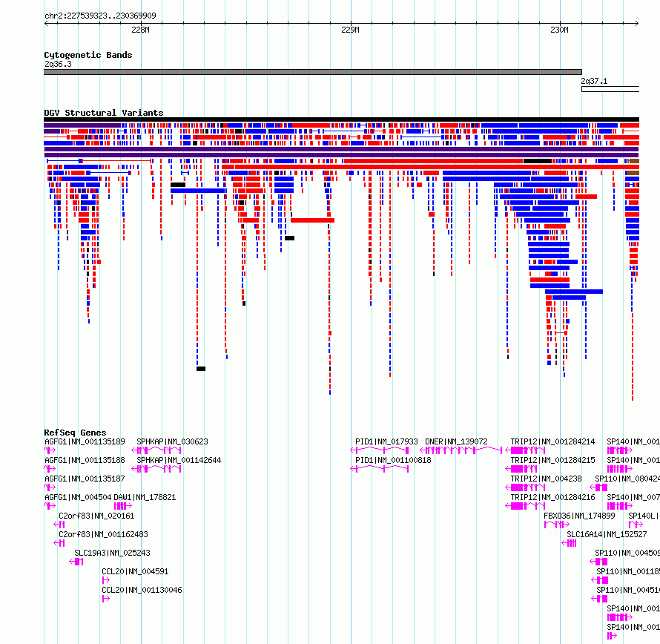Click the SLC19A3 magenta gene model glyph
The image size is (660, 644).
point(76,562)
